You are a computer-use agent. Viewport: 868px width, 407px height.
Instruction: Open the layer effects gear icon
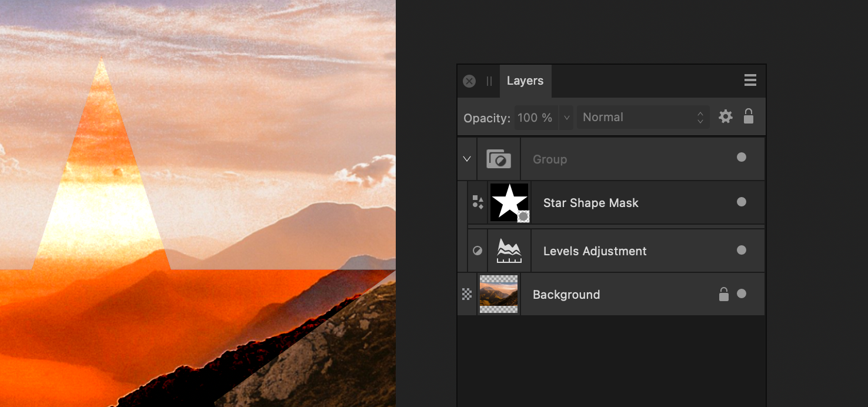725,116
